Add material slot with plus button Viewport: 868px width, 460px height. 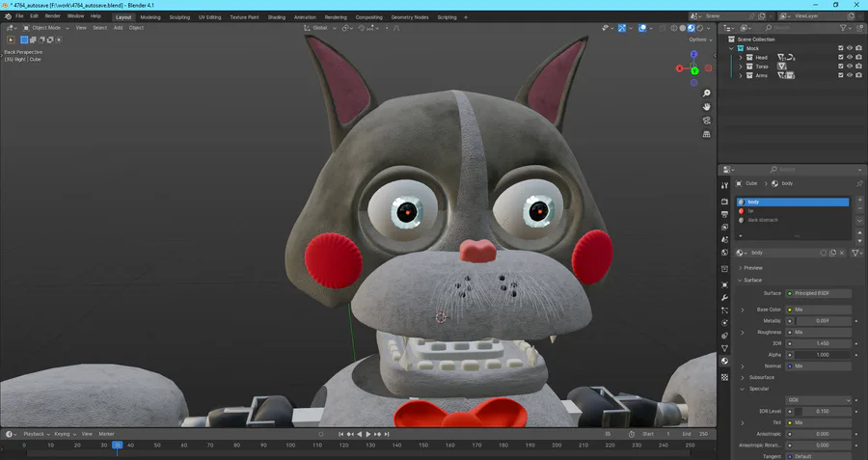pyautogui.click(x=859, y=200)
